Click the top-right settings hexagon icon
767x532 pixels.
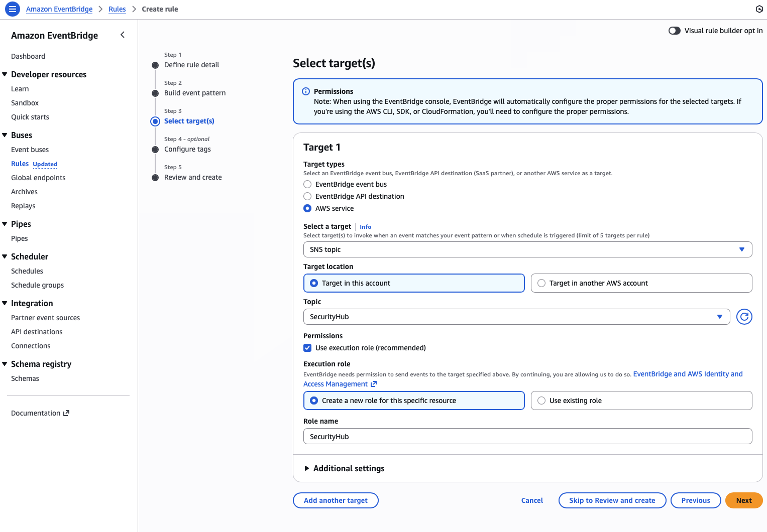coord(759,9)
